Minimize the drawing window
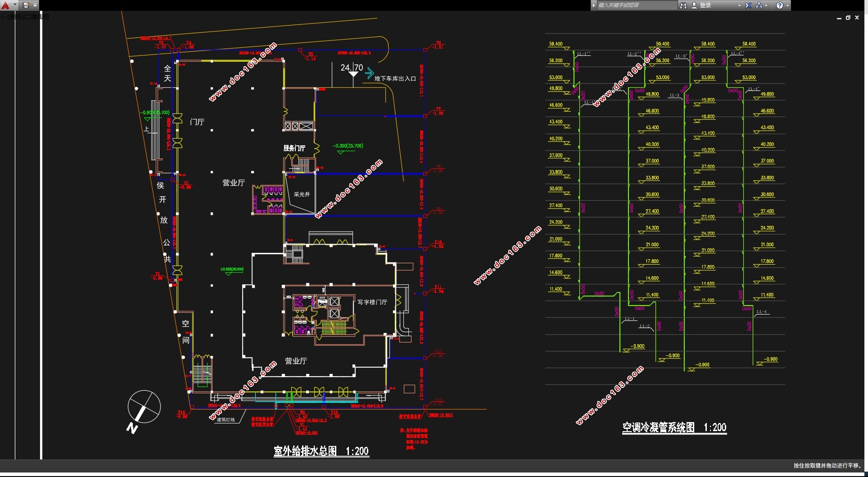 (x=839, y=18)
